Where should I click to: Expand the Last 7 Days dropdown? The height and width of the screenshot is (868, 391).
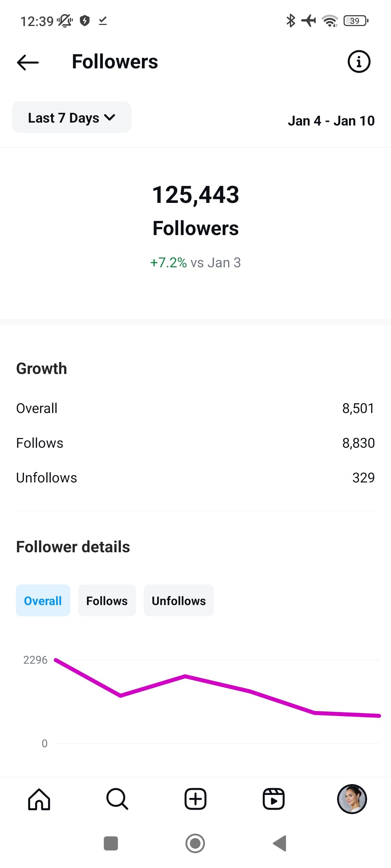[72, 118]
